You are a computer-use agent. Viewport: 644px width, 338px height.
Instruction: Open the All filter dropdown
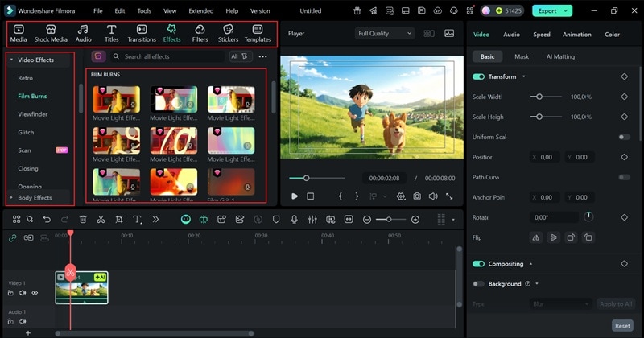[240, 56]
